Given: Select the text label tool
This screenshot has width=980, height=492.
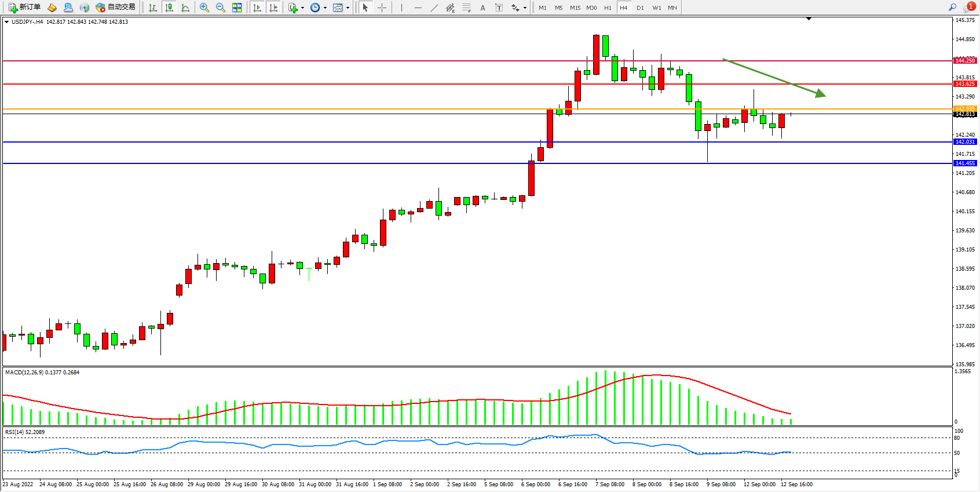Looking at the screenshot, I should click(499, 8).
